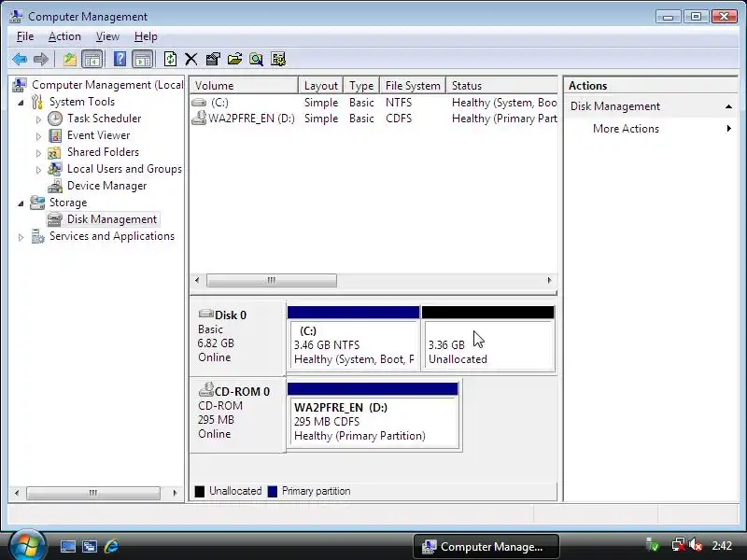Select Disk Management in the tree
747x560 pixels.
tap(112, 219)
